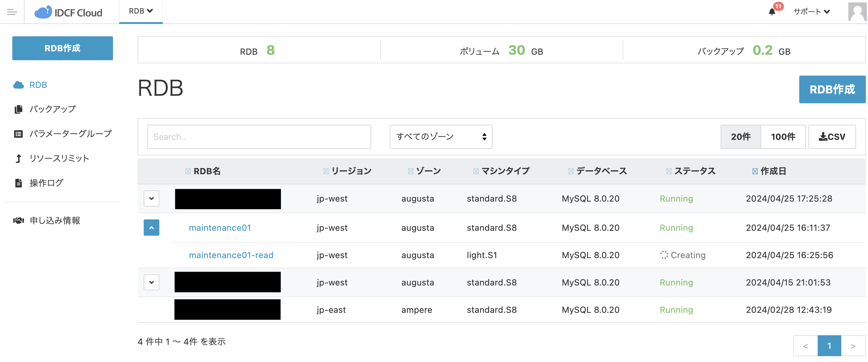868x362 pixels.
Task: Expand the first RDB row
Action: click(x=151, y=199)
